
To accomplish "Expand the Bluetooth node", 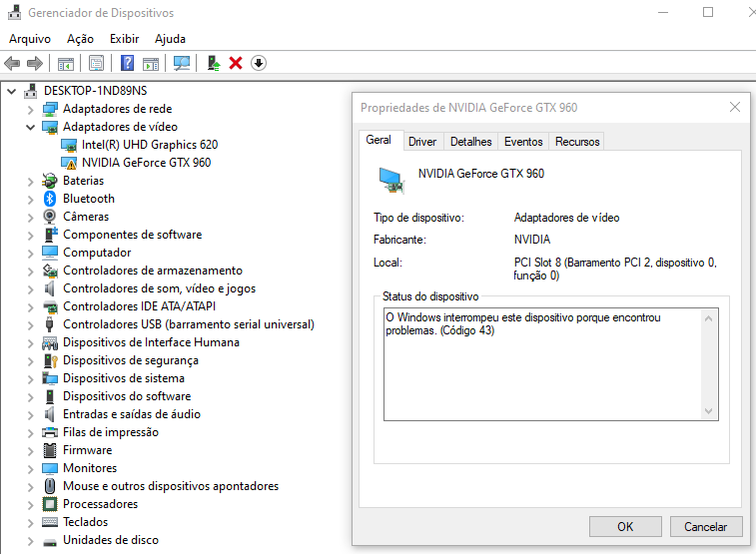I will click(x=30, y=200).
